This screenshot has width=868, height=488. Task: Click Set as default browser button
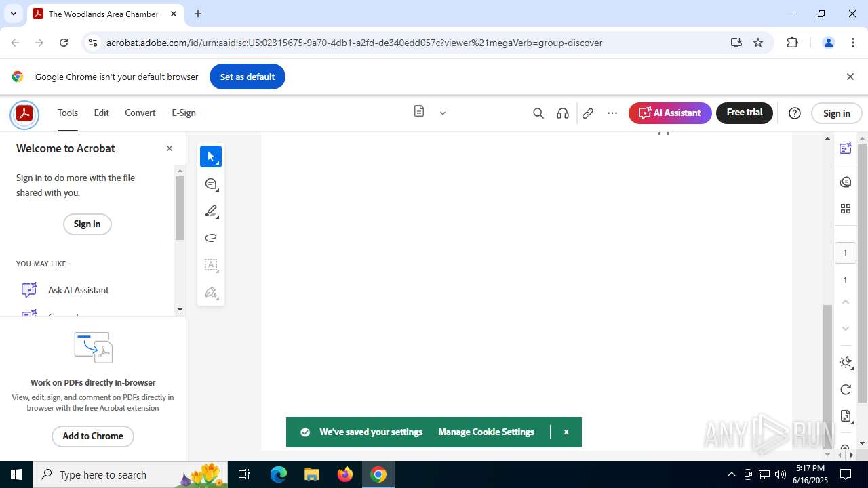coord(248,77)
